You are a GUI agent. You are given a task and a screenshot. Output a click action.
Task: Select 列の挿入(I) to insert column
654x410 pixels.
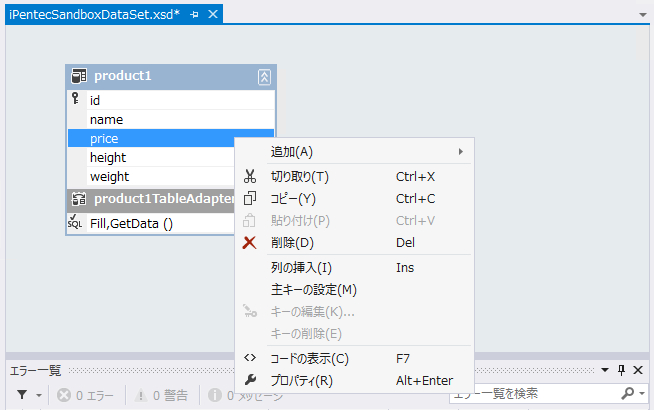pos(301,267)
